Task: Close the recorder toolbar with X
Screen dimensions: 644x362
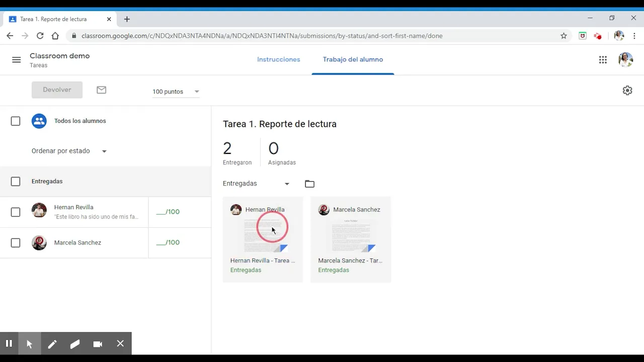Action: tap(120, 344)
